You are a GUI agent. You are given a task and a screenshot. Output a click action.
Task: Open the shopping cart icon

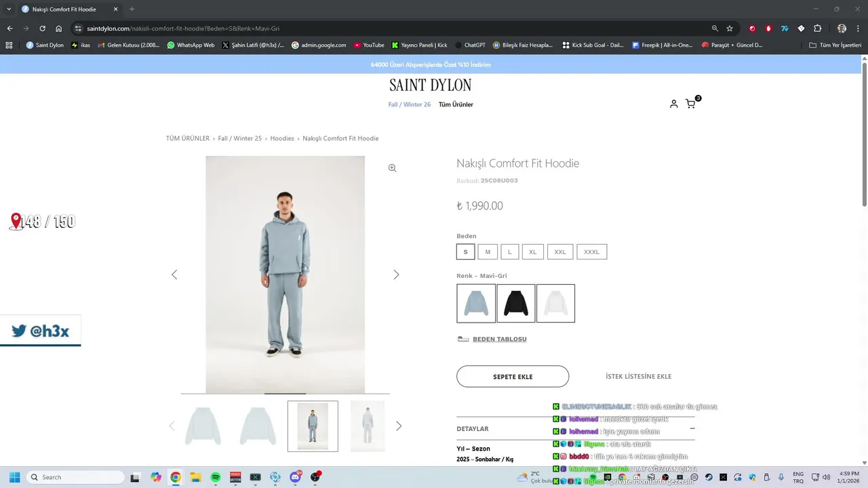[x=690, y=104]
